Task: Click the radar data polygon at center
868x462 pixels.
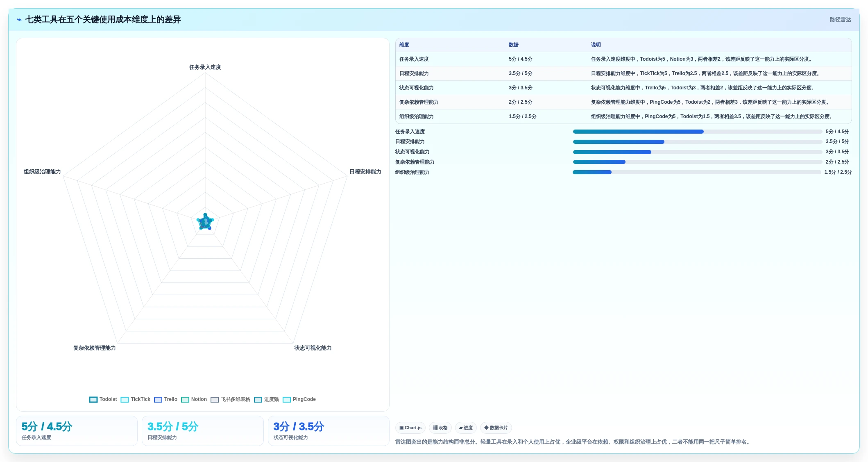Action: pos(205,222)
